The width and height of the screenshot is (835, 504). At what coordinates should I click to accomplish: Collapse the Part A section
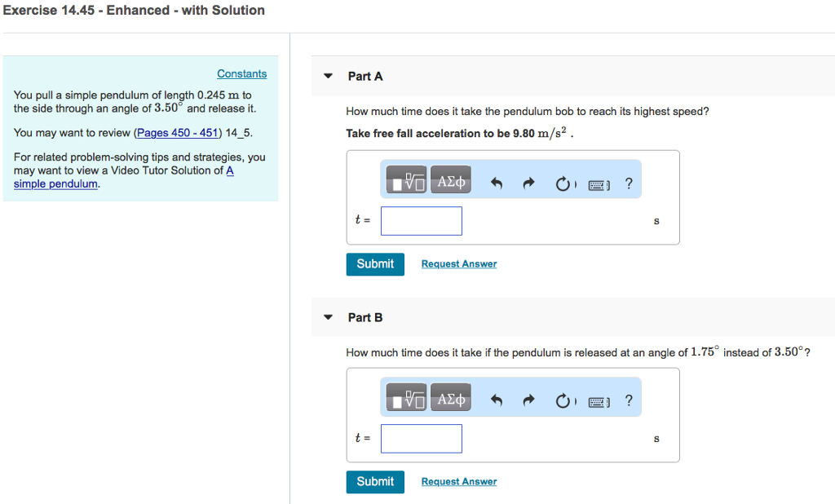[327, 76]
